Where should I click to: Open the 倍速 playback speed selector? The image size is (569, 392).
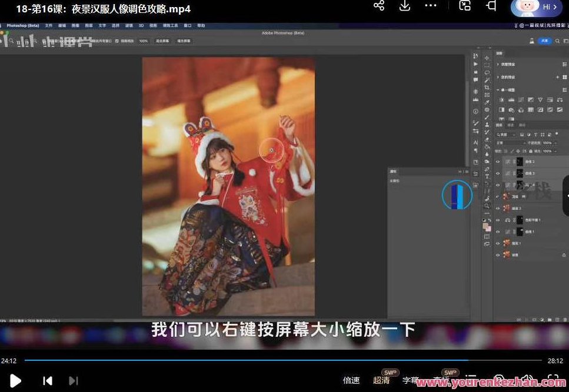(351, 380)
